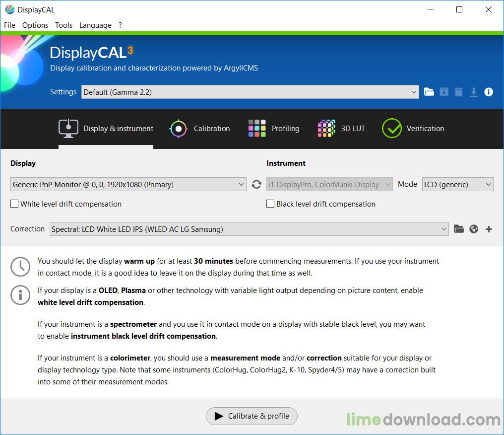Click the bold Instrument section heading

286,163
